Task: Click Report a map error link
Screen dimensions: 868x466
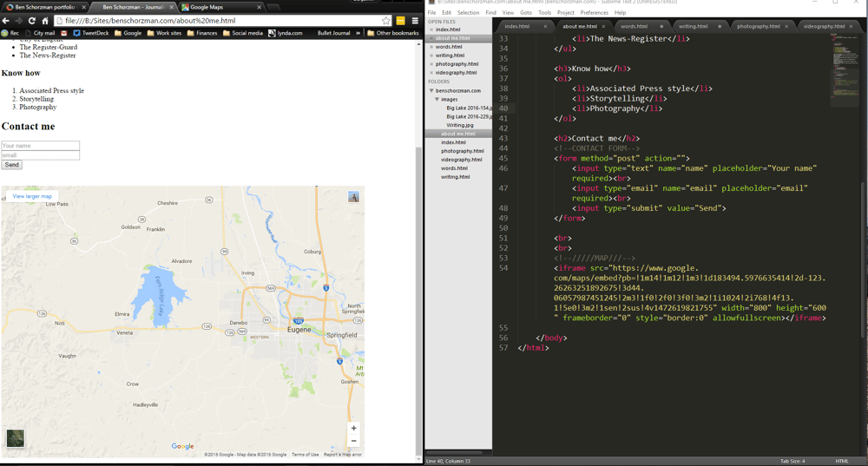Action: pos(343,455)
